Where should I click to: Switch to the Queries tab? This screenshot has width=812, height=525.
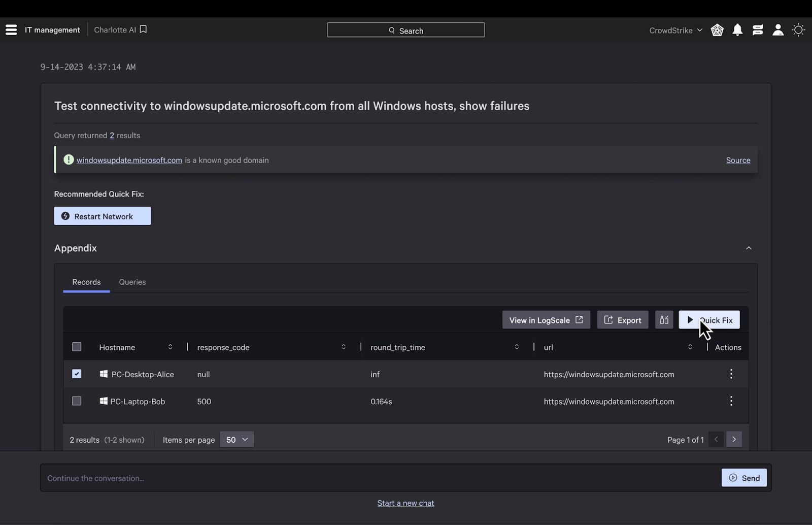pos(132,282)
